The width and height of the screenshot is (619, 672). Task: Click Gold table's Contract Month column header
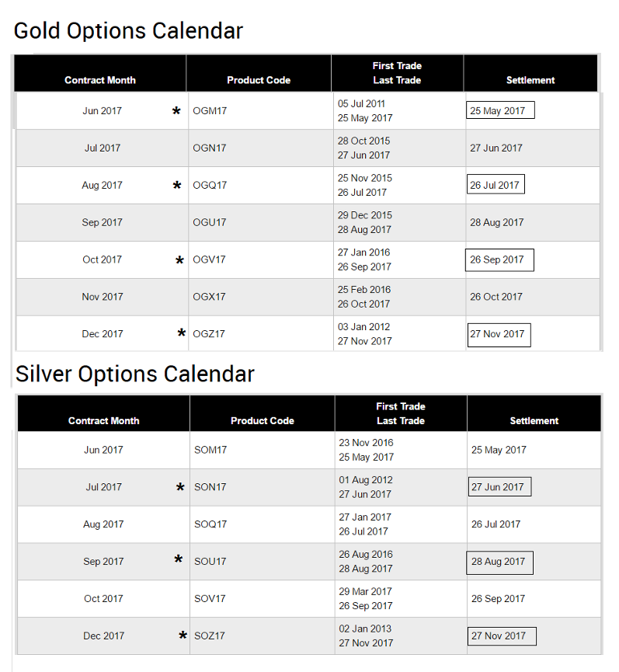click(x=100, y=80)
